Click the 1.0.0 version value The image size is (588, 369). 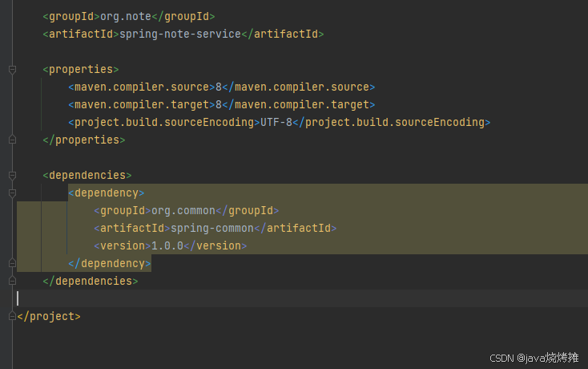click(167, 246)
